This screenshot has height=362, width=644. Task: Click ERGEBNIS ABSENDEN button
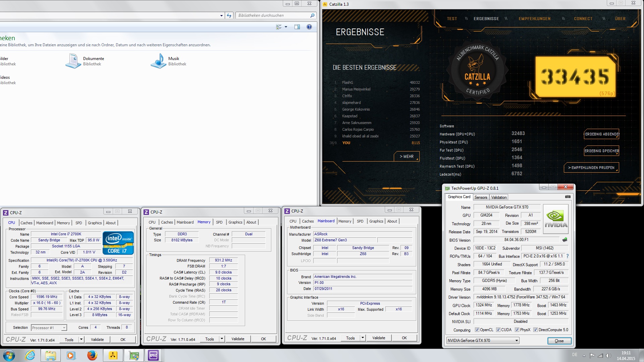click(x=602, y=134)
